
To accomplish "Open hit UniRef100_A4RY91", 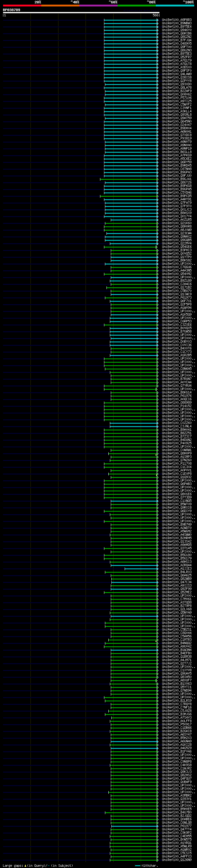I will pos(176,200).
